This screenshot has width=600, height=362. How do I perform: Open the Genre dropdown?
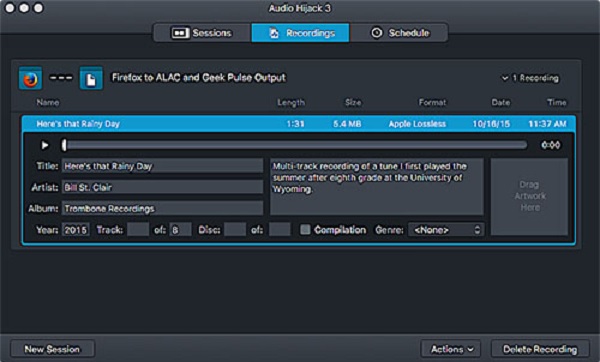coord(446,230)
